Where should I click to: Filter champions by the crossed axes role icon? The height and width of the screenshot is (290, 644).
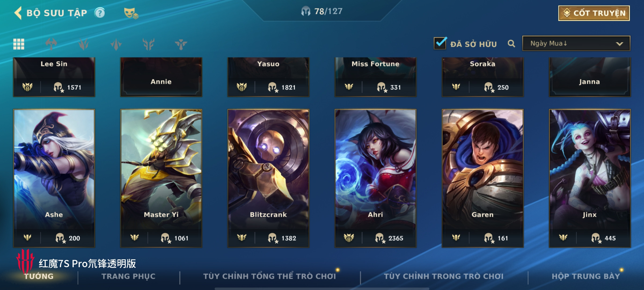(51, 44)
